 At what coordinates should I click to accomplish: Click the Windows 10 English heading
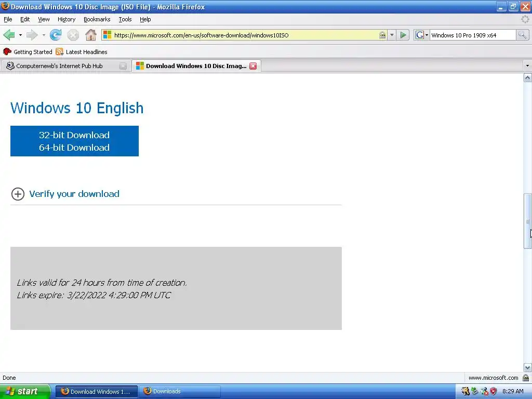pyautogui.click(x=77, y=108)
